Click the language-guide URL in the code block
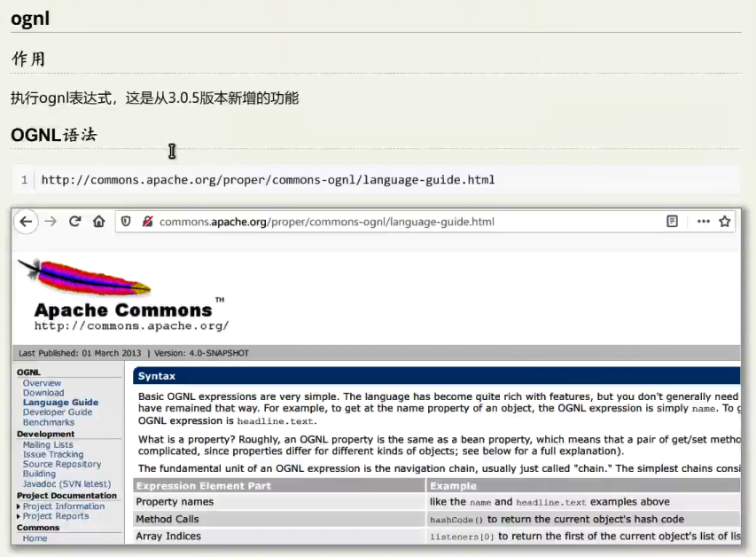The width and height of the screenshot is (756, 557). point(268,180)
